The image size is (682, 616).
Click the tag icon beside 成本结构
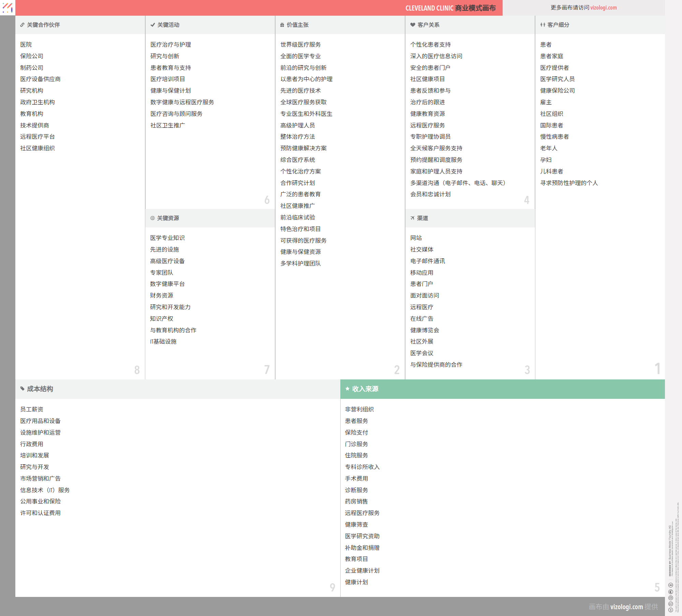(x=22, y=389)
